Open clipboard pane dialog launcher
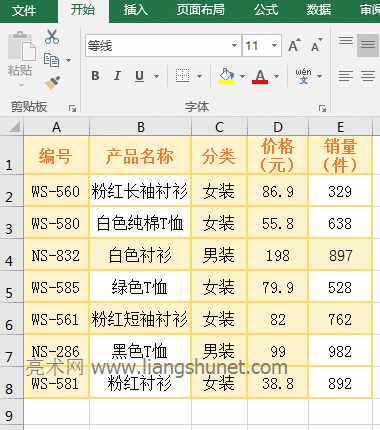 (x=72, y=108)
